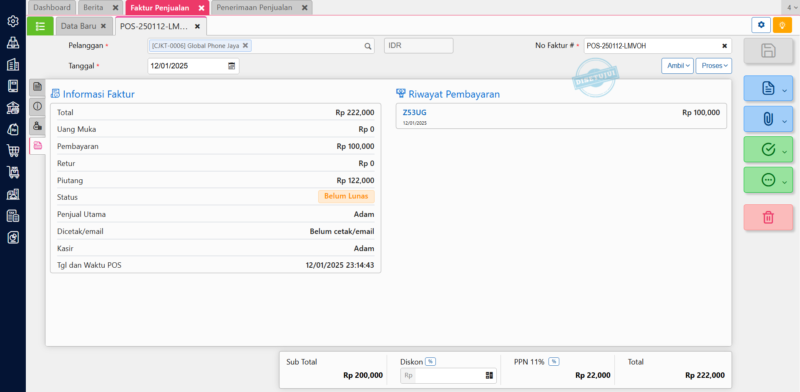The image size is (800, 392).
Task: Open the Data Baru sub-tab
Action: point(78,26)
